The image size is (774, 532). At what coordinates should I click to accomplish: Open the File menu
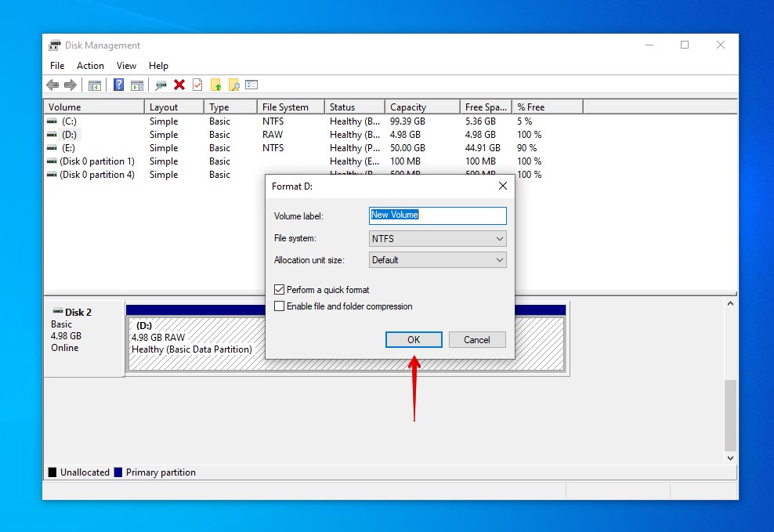click(57, 66)
